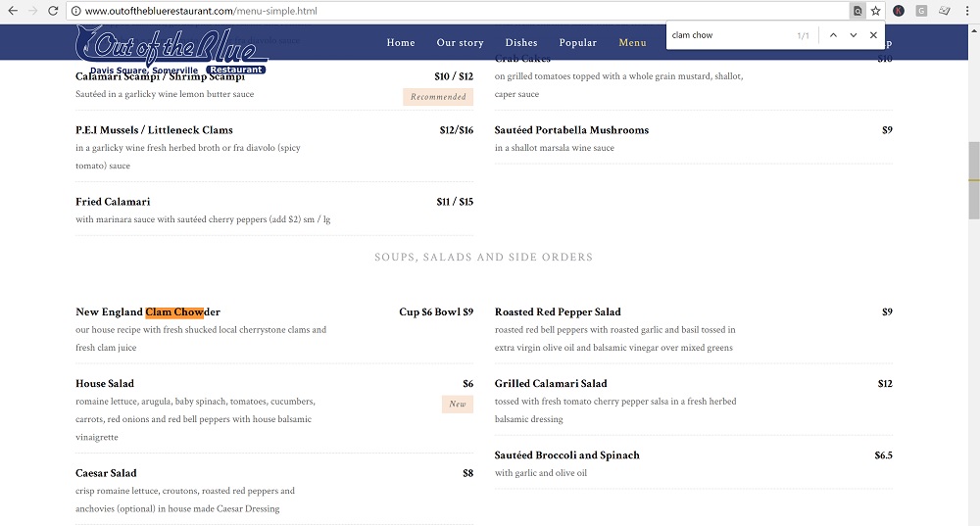Screen dimensions: 980x526
Task: Click the pencil-note extension icon
Action: pos(945,11)
